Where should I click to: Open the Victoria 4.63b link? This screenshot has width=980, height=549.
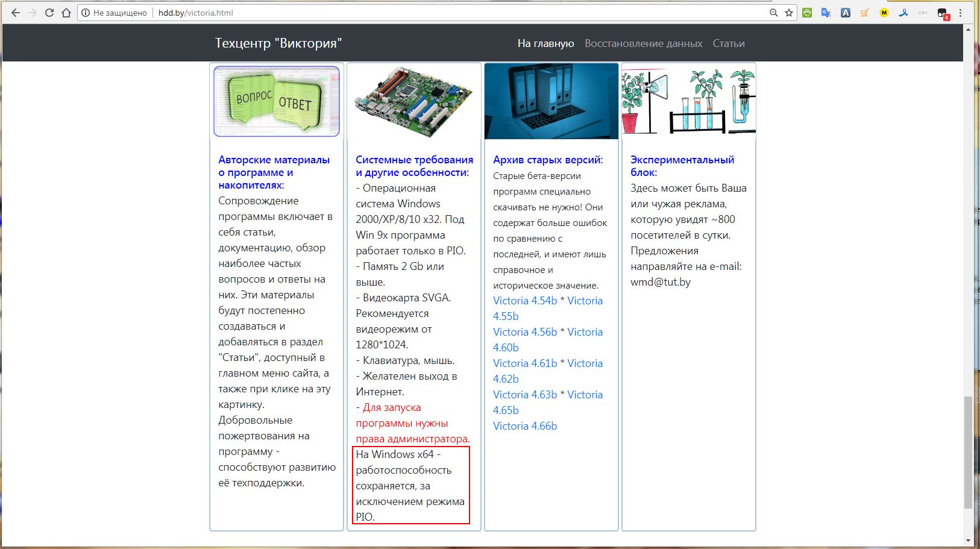525,395
